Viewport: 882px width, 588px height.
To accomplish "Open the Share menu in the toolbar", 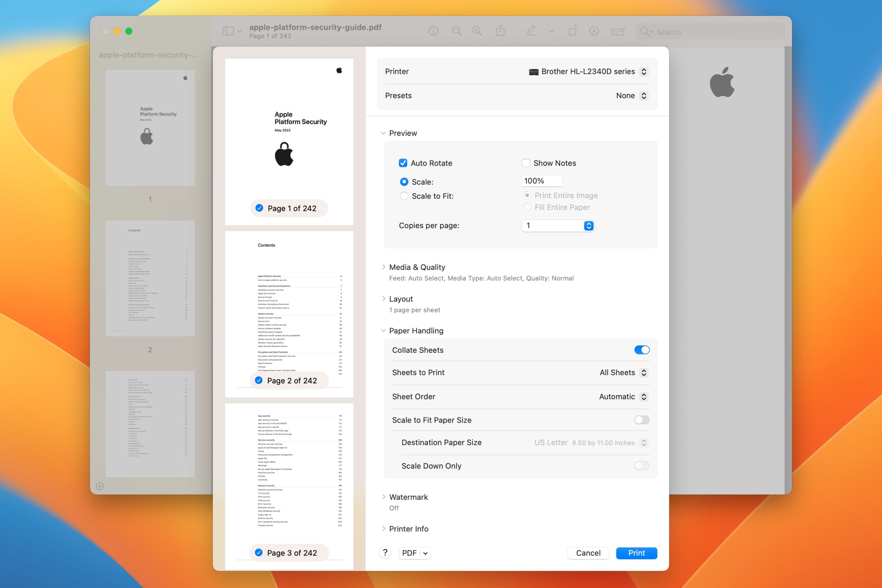I will click(x=500, y=31).
